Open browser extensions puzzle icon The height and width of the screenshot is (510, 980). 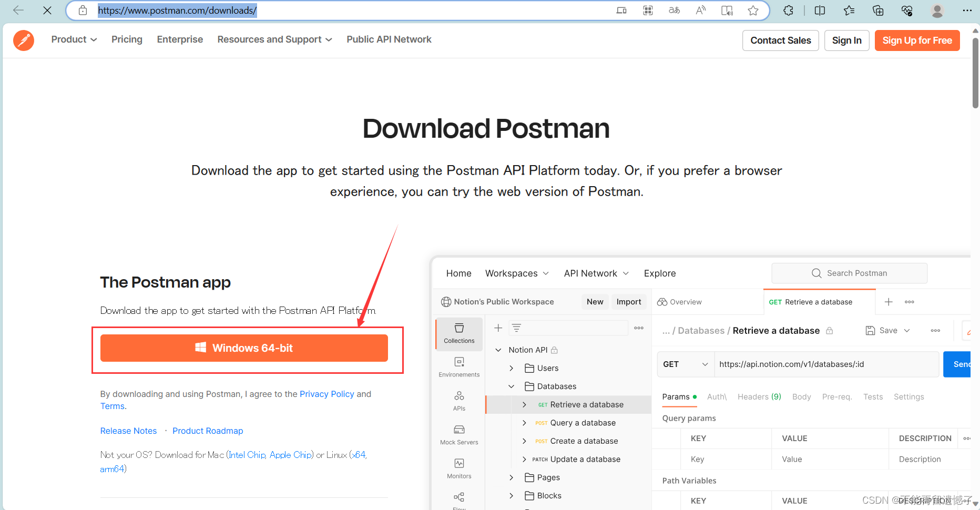point(788,10)
